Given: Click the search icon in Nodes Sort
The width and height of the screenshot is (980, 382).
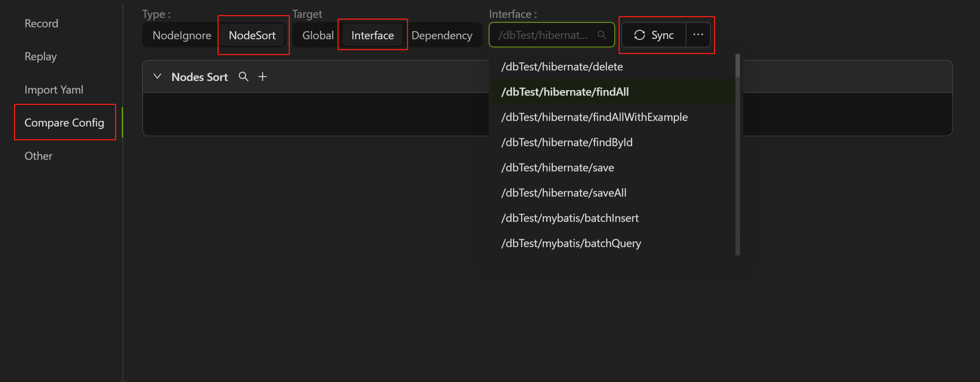Looking at the screenshot, I should pos(244,76).
